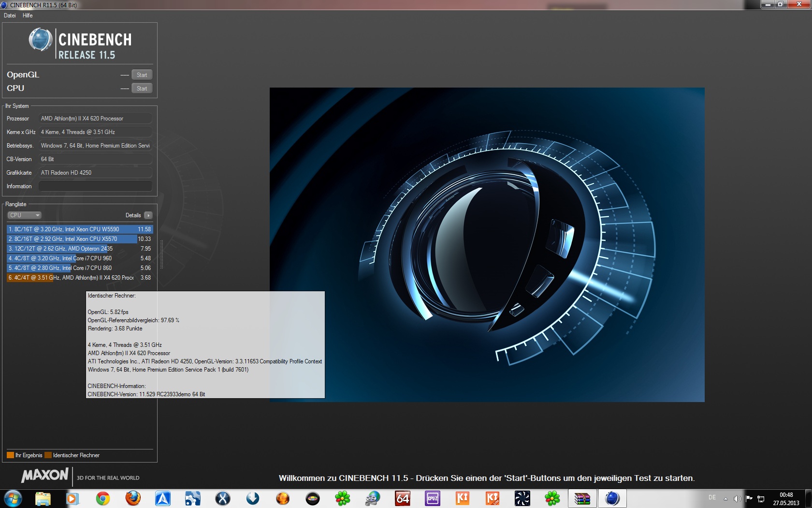Viewport: 812px width, 508px height.
Task: Select ranking row AMD Athlon II X4 620
Action: [x=80, y=278]
